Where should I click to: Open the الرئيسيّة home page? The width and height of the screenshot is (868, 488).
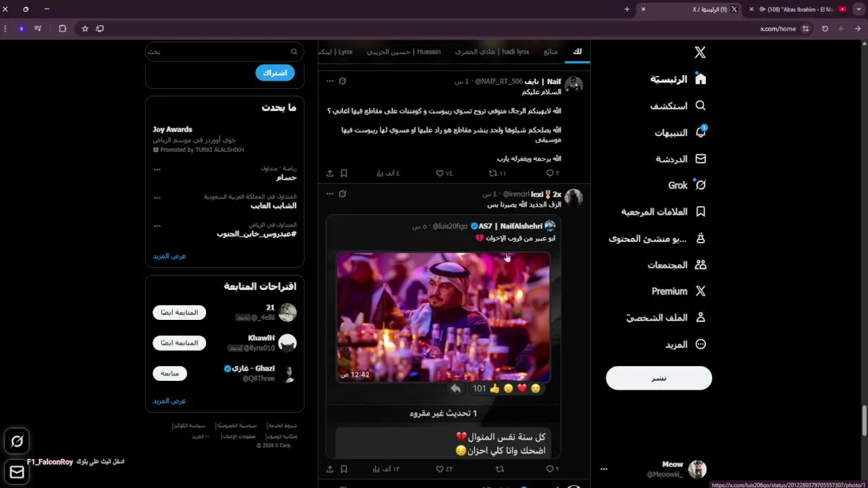click(677, 79)
